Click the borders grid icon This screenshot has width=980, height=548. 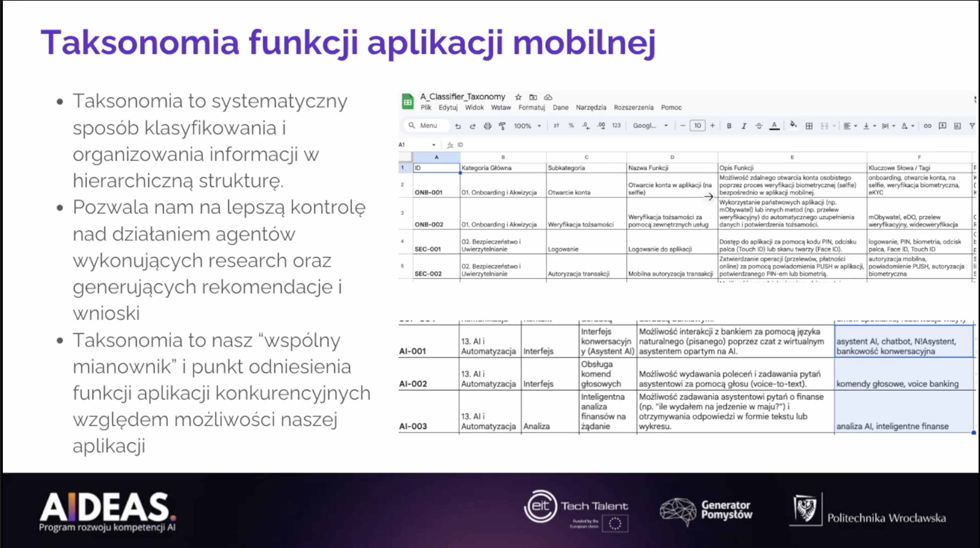(x=809, y=126)
